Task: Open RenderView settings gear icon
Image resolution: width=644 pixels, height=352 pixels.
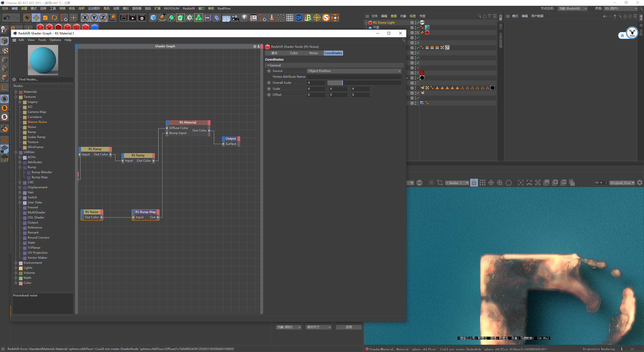Action: (639, 183)
